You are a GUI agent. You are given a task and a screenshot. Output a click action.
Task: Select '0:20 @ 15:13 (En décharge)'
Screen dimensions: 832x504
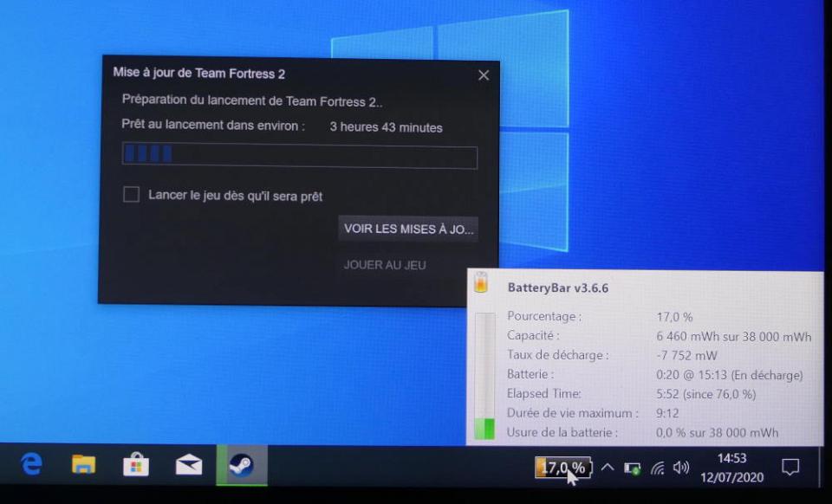coord(729,375)
